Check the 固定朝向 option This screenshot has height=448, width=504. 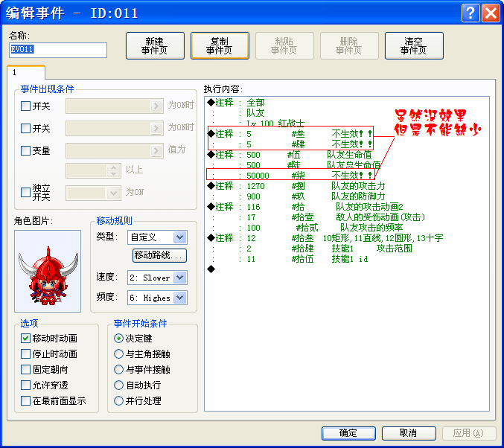(25, 370)
